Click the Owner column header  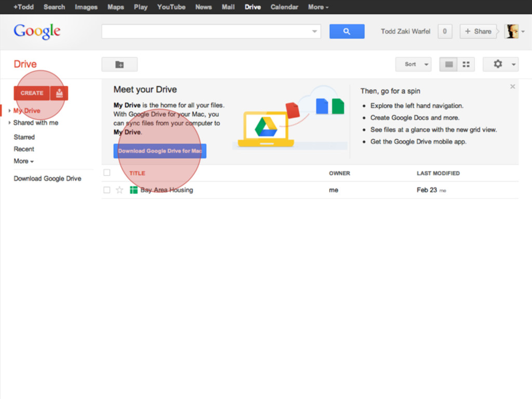[339, 173]
